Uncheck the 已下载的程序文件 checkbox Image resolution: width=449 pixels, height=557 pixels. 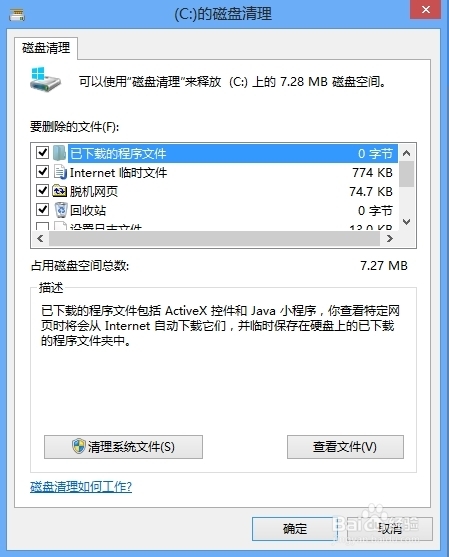tap(43, 153)
